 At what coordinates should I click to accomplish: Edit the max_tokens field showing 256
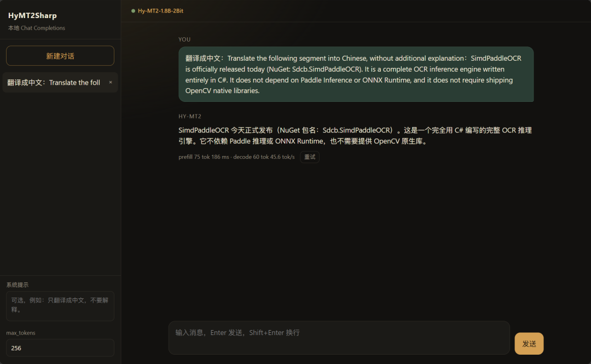60,348
